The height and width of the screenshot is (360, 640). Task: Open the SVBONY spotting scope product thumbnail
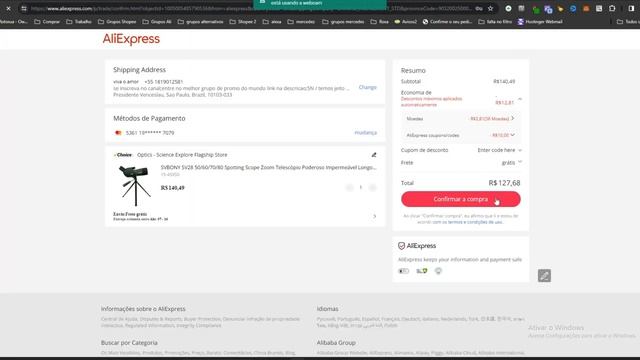tap(135, 185)
